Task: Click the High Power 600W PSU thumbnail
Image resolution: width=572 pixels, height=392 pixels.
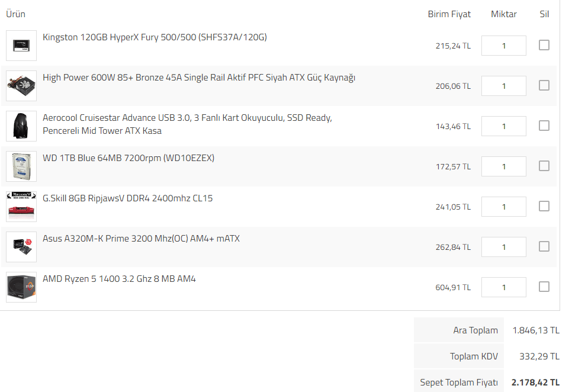Action: pyautogui.click(x=21, y=86)
